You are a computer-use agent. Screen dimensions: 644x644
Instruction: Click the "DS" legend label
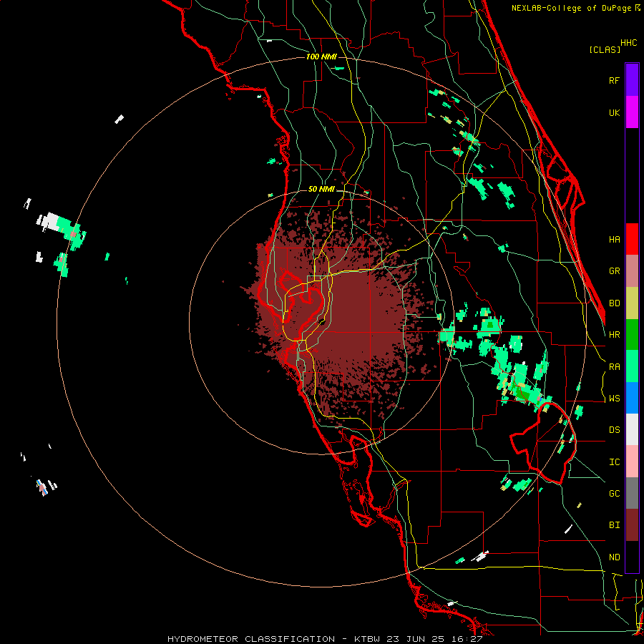click(x=614, y=430)
